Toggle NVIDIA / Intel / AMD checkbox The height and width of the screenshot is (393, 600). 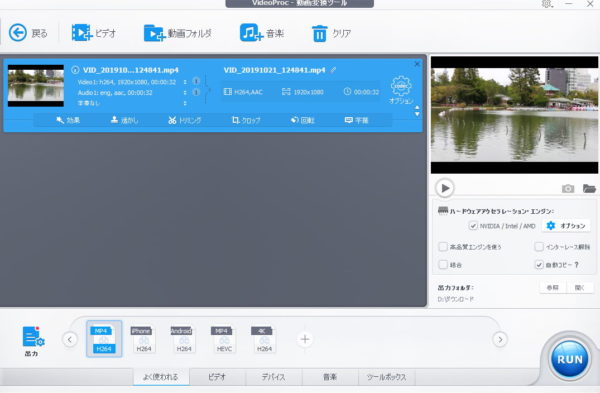tap(473, 226)
